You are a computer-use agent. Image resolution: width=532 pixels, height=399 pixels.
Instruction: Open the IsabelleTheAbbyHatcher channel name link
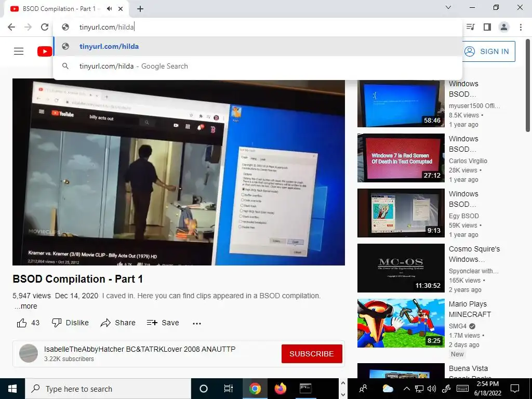tap(139, 349)
